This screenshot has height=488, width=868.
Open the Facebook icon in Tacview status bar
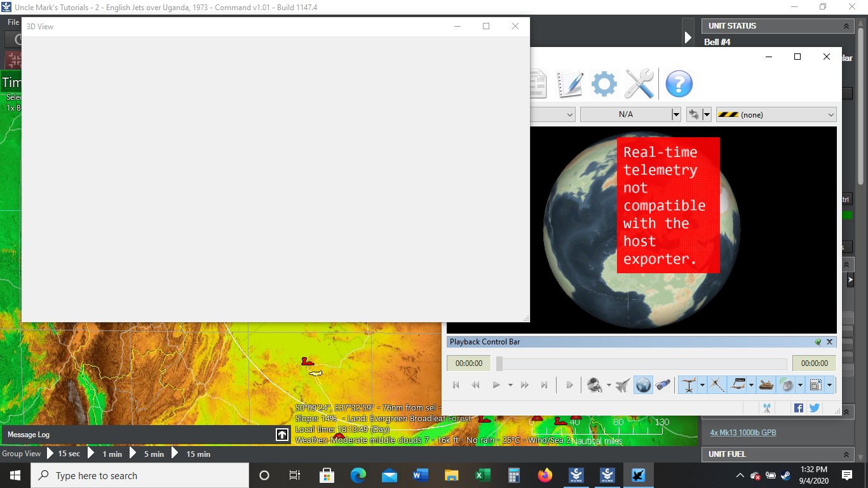click(x=799, y=408)
